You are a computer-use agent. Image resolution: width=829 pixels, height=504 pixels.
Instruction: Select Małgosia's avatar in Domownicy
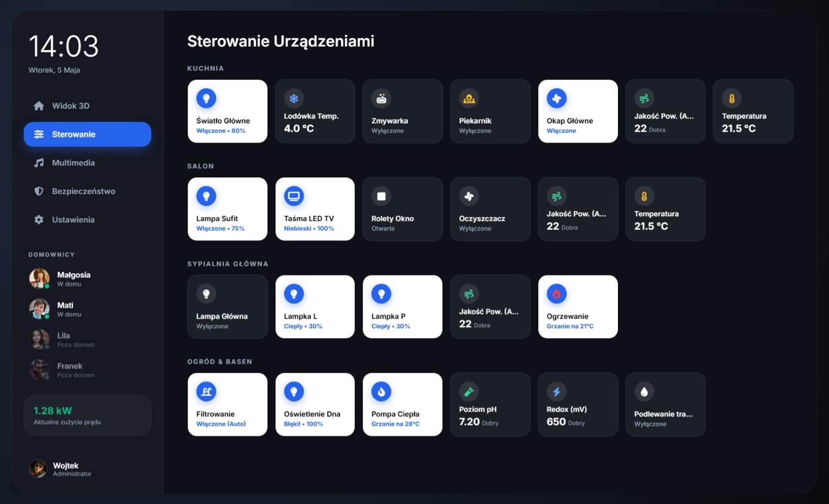(x=39, y=278)
